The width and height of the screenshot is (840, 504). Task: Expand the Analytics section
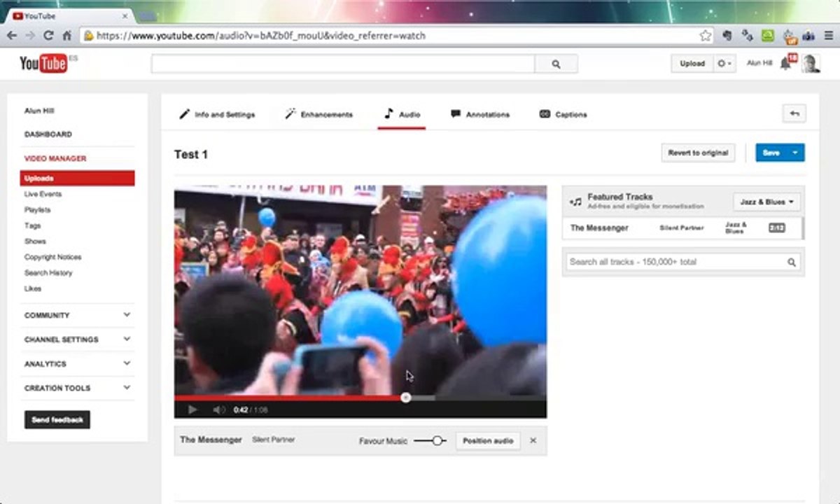78,364
